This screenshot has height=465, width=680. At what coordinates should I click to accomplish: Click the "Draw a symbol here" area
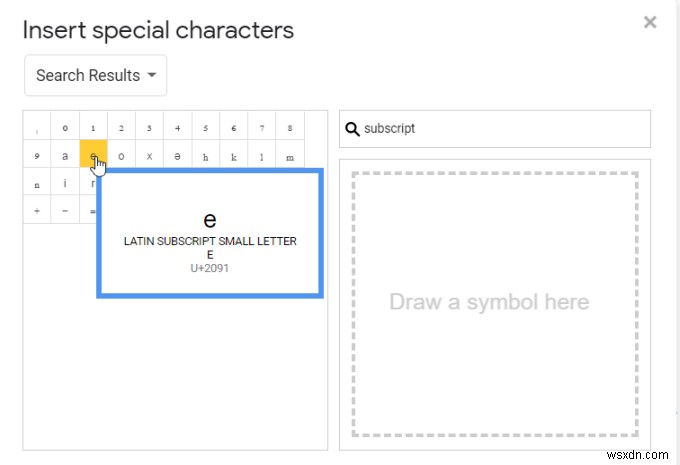point(495,303)
